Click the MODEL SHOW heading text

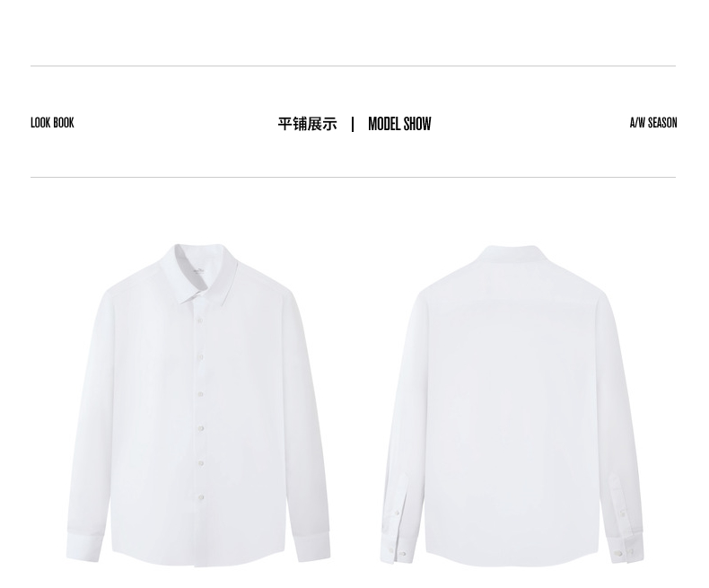coord(399,124)
